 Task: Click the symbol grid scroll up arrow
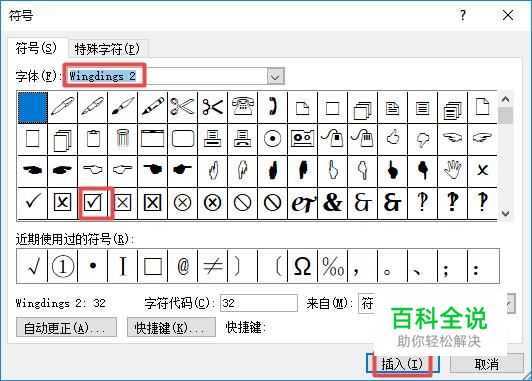coord(506,99)
